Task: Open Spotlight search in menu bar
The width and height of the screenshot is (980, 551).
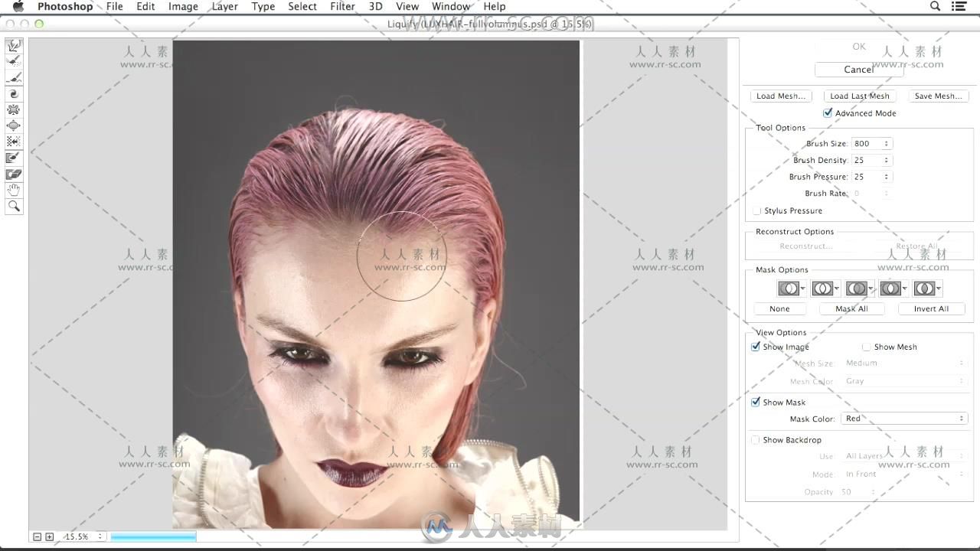Action: point(935,6)
